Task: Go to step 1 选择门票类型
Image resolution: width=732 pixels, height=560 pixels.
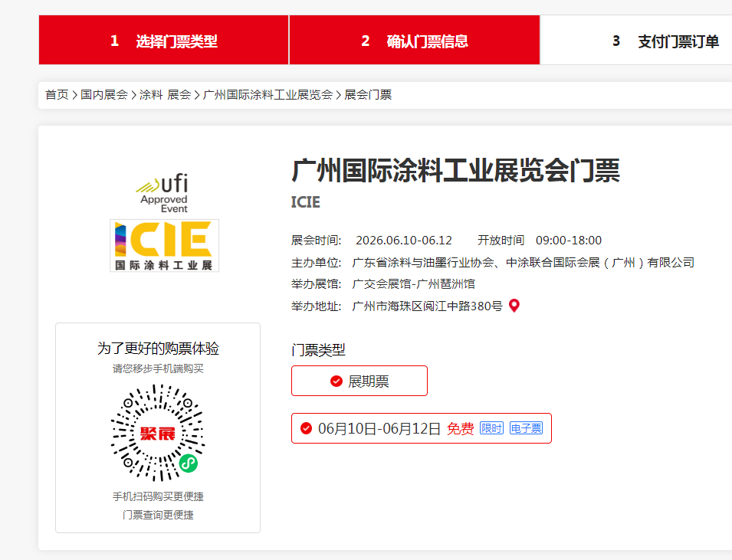Action: point(163,41)
